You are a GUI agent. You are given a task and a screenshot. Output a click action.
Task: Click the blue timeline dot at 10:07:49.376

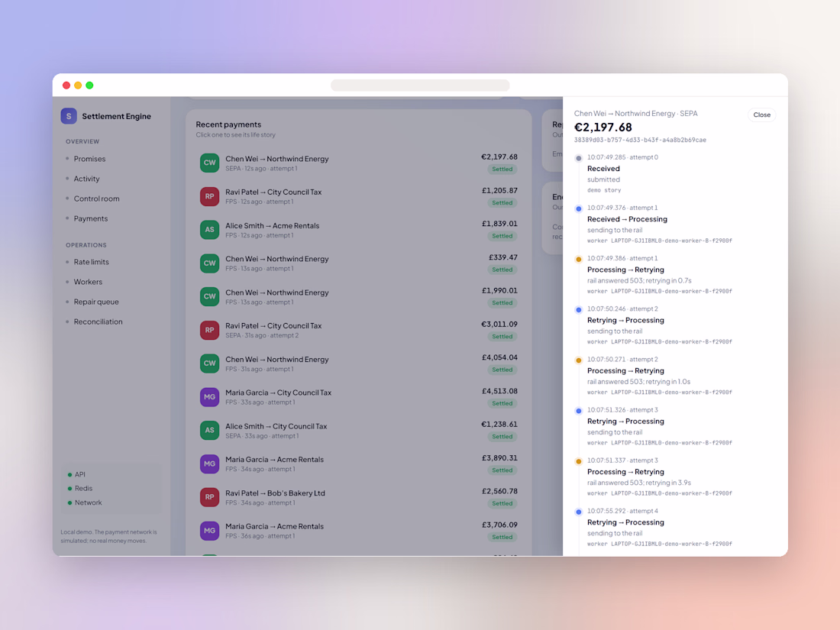579,209
